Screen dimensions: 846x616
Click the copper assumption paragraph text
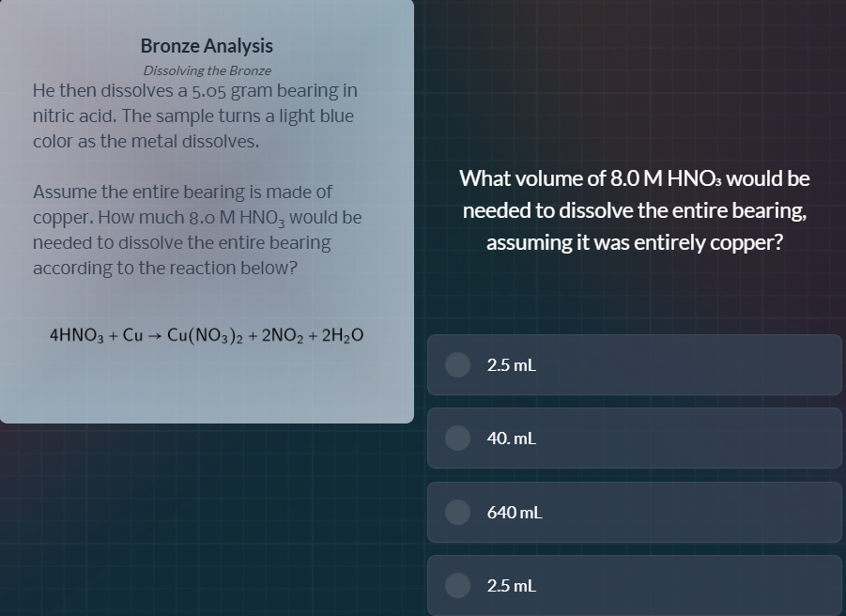click(197, 229)
